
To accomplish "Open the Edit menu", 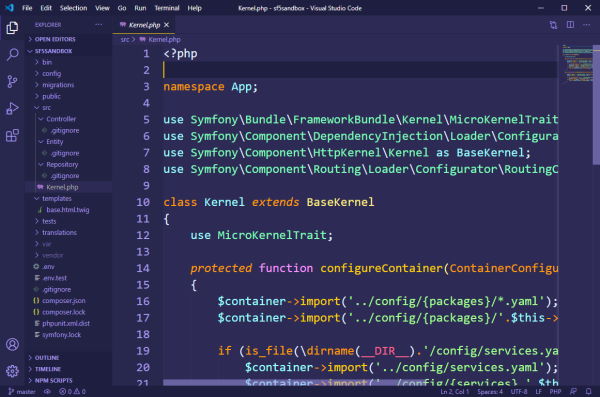I will [46, 8].
